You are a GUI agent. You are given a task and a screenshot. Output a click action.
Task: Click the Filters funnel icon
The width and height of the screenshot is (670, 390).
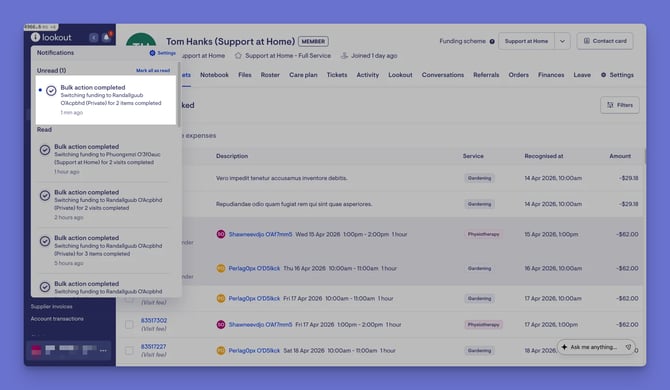(x=610, y=105)
